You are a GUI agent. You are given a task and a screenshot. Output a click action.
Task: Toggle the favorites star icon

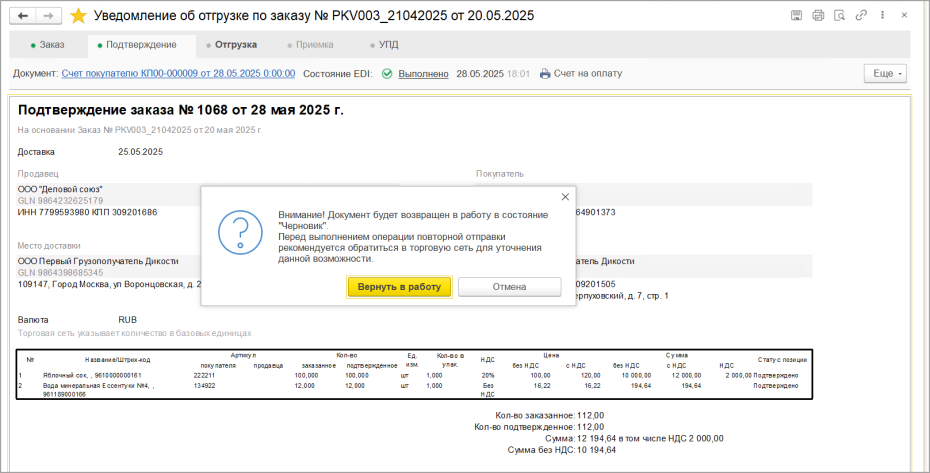[78, 16]
